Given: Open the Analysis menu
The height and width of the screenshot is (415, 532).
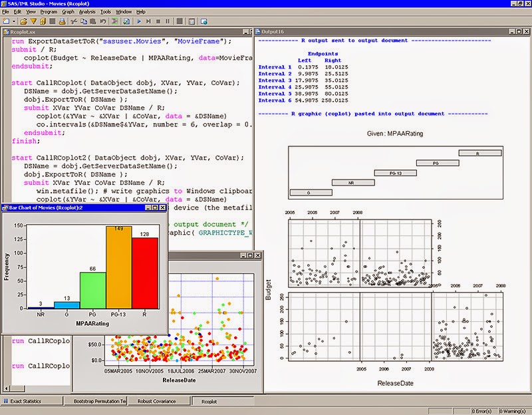Looking at the screenshot, I should coord(87,11).
